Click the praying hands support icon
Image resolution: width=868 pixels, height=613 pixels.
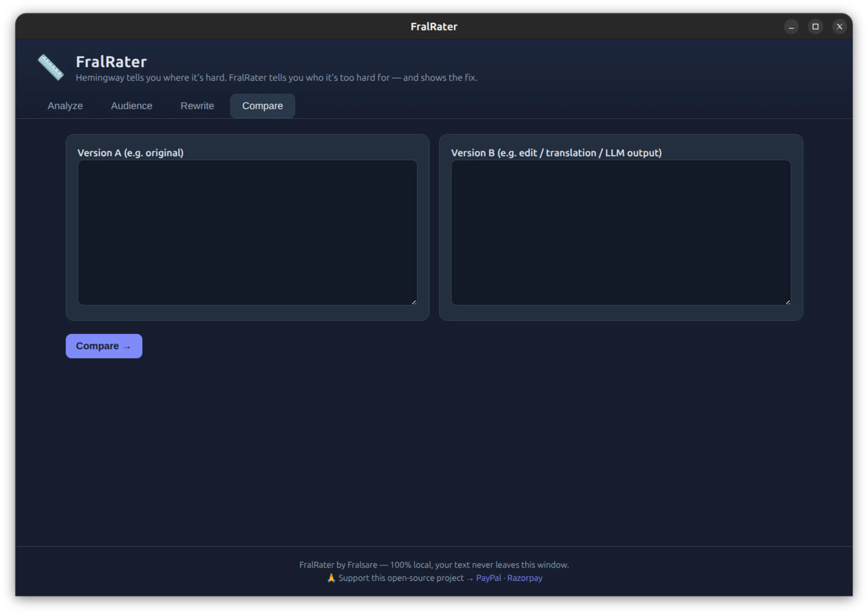tap(331, 578)
